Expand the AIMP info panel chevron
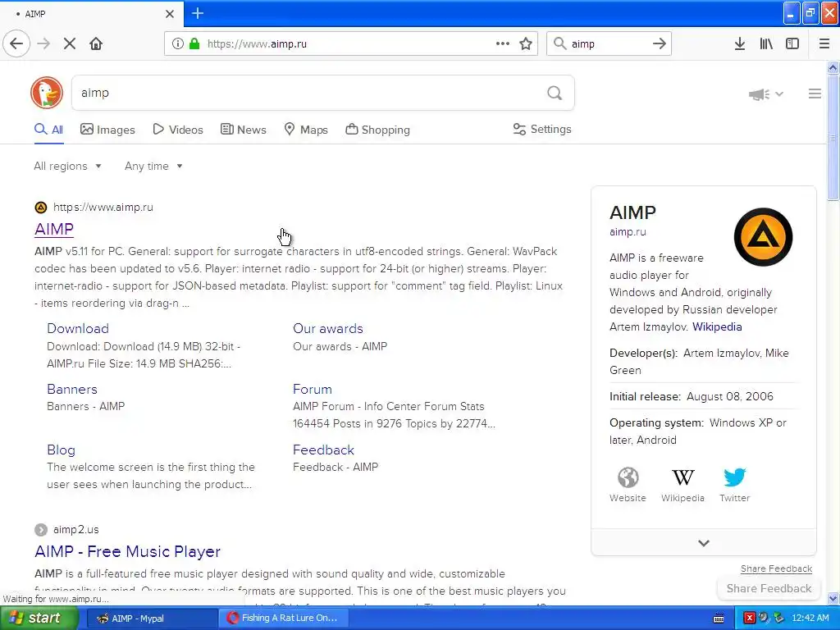The width and height of the screenshot is (840, 630). click(704, 543)
